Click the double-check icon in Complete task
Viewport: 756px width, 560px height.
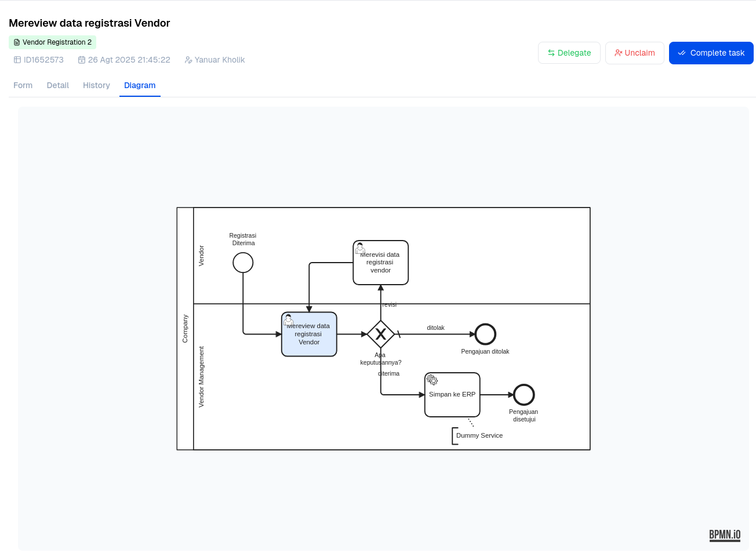[x=682, y=53]
